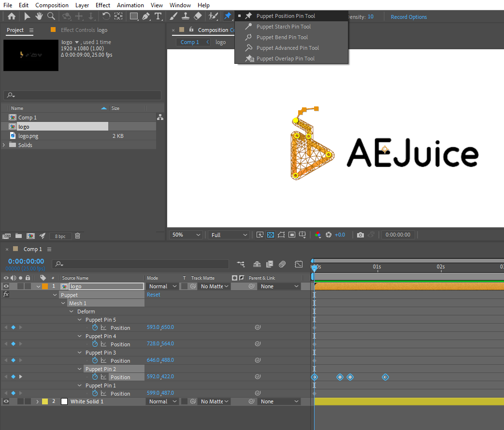Collapse the Mesh 1 group
Screen dimensions: 504x430
click(x=63, y=303)
